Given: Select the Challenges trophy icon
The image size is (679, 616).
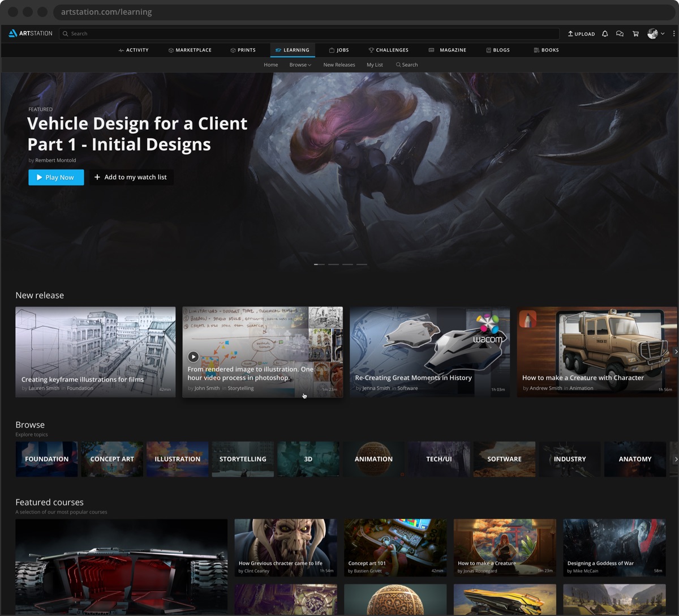Looking at the screenshot, I should coord(372,50).
